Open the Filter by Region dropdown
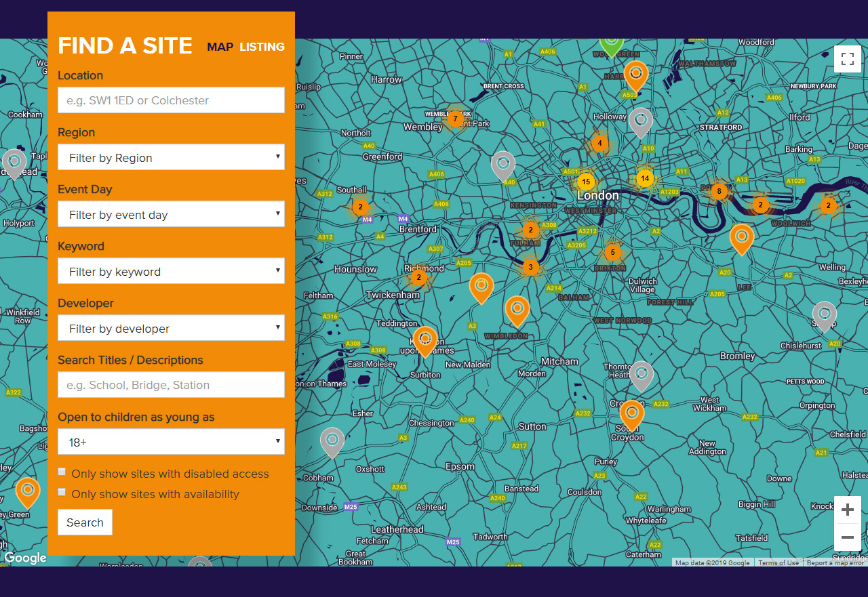 [x=171, y=158]
